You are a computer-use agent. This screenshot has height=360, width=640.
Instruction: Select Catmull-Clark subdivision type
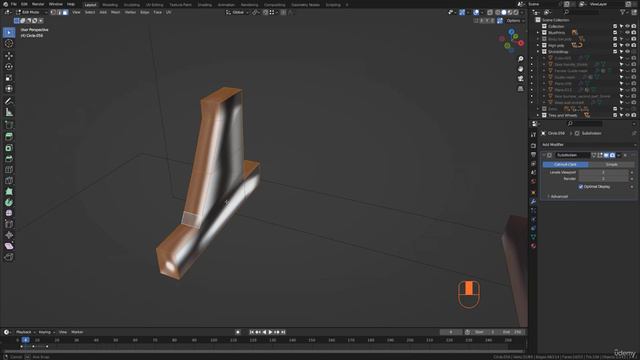tap(565, 164)
